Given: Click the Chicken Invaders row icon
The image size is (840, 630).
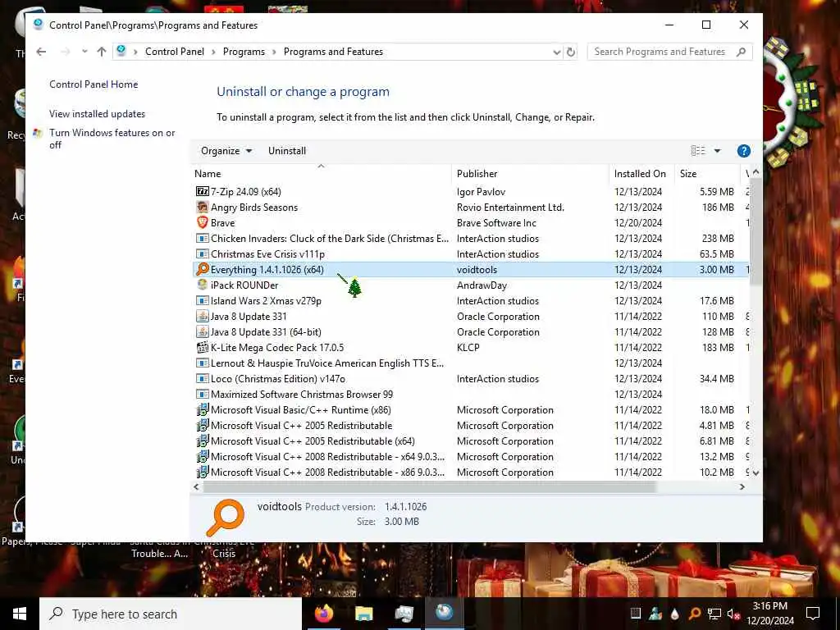Looking at the screenshot, I should [x=202, y=238].
